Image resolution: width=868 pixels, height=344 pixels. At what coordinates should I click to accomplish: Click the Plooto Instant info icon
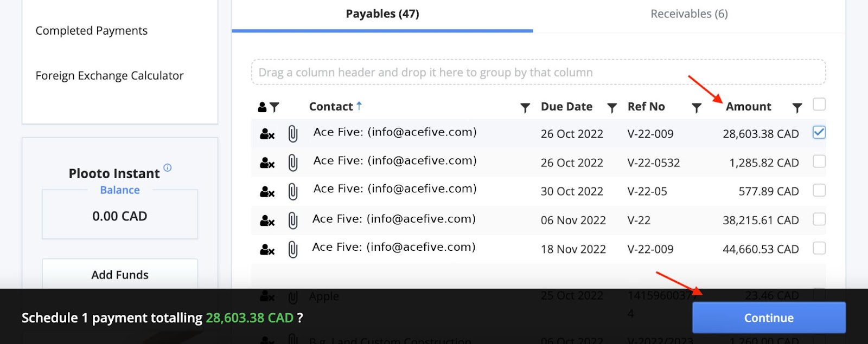(x=168, y=168)
